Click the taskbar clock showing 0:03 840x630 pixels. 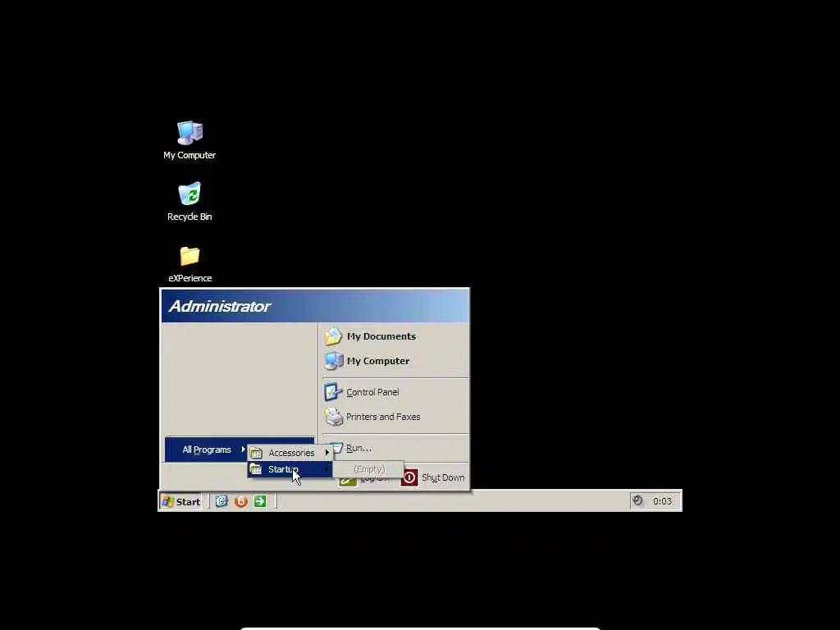pyautogui.click(x=662, y=501)
